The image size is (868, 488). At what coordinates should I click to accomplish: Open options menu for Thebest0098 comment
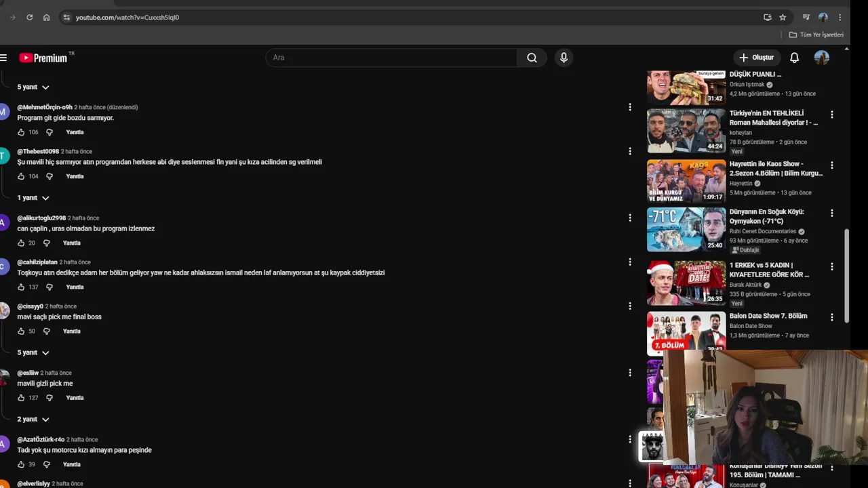pyautogui.click(x=630, y=151)
